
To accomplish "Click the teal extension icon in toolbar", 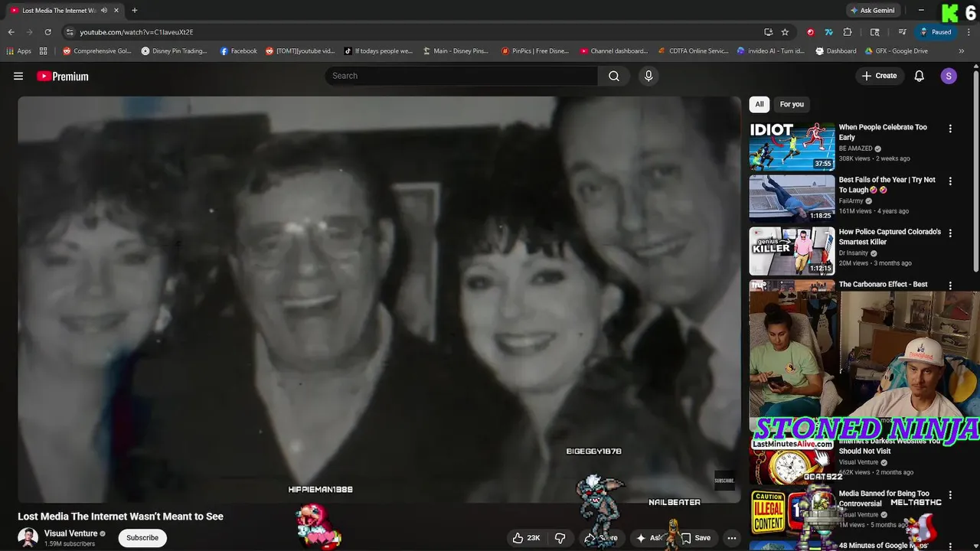I will click(828, 32).
